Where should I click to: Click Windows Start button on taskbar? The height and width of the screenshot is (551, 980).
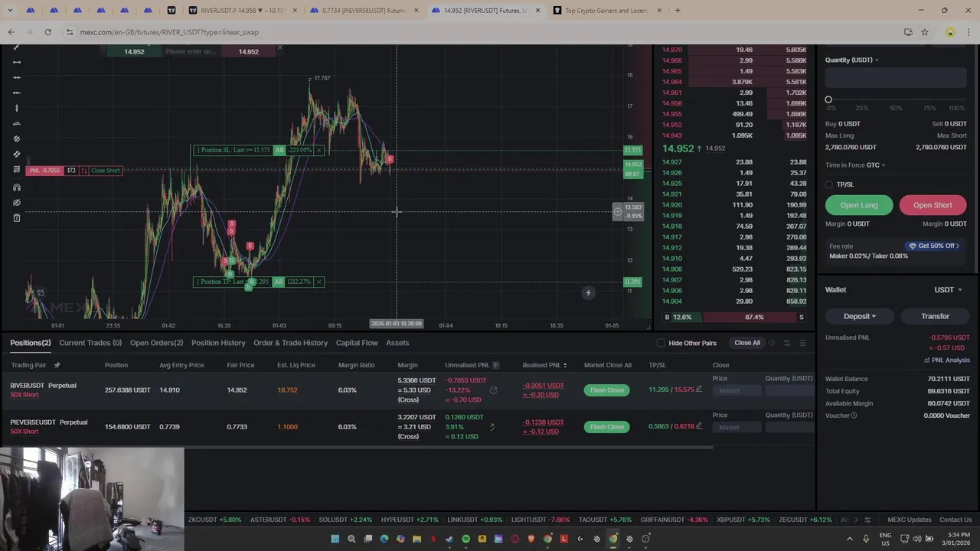335,539
